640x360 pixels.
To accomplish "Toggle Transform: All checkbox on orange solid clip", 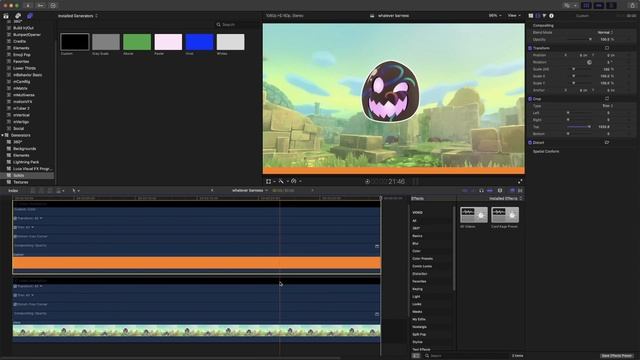I will click(16, 218).
